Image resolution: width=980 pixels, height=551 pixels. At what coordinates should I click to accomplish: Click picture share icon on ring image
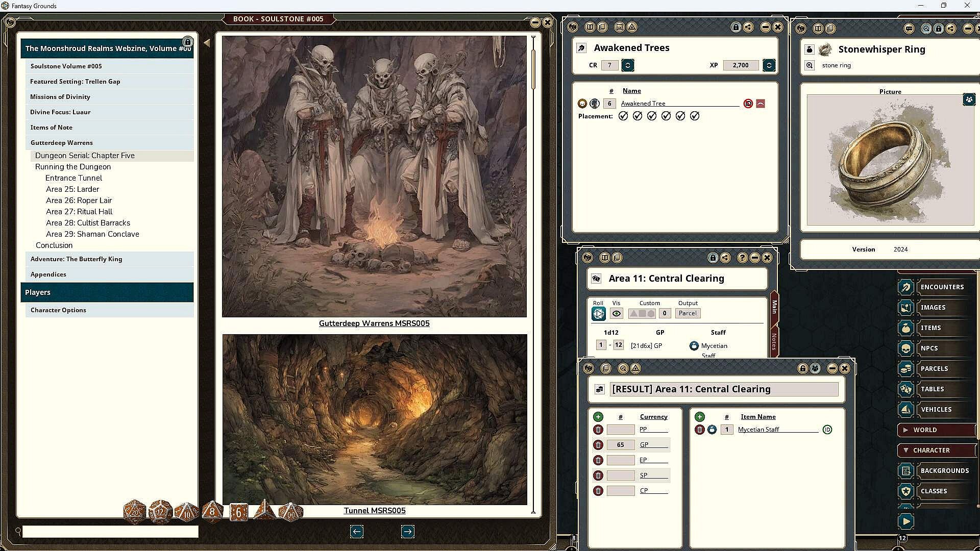coord(969,99)
